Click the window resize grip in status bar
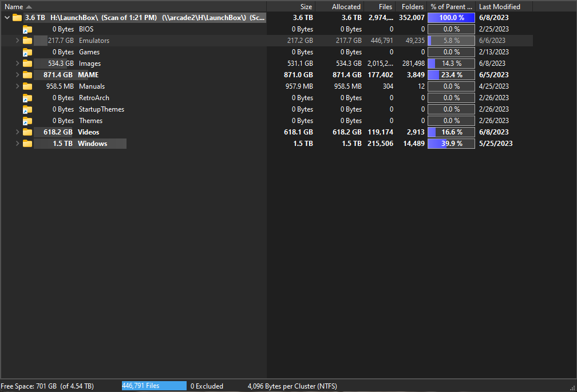This screenshot has height=392, width=577. 572,388
